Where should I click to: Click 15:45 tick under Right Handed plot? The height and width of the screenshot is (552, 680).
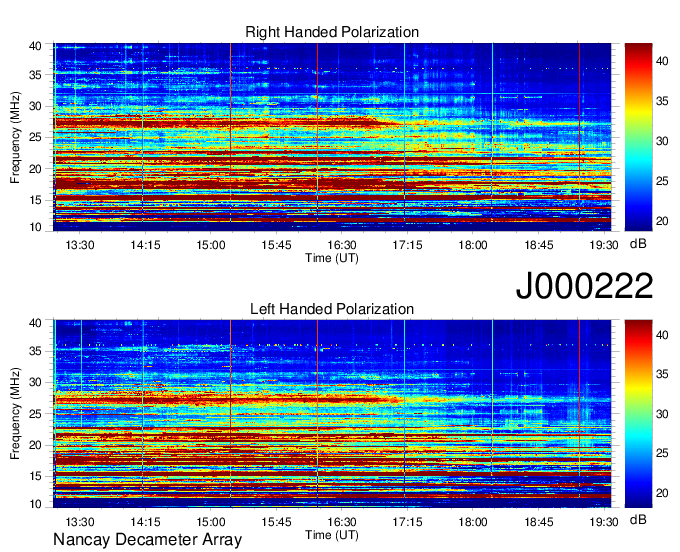[x=276, y=245]
